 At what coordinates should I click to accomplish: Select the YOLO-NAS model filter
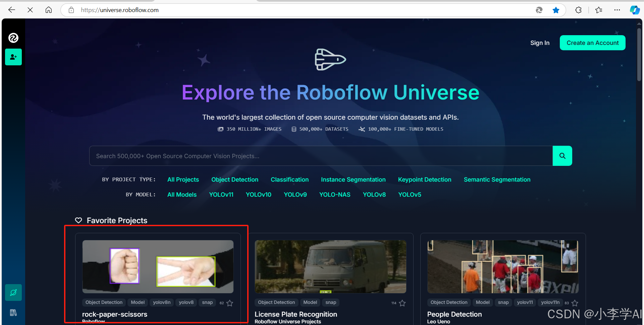tap(335, 195)
